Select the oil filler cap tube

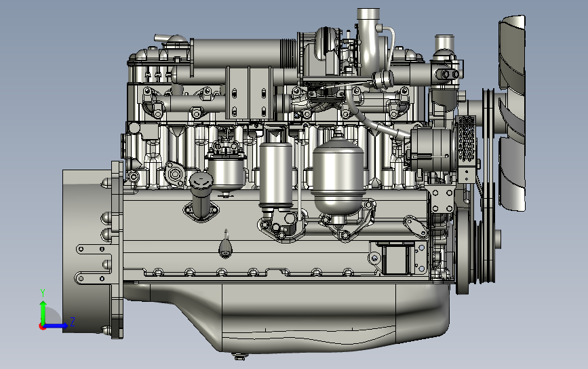pos(201,196)
